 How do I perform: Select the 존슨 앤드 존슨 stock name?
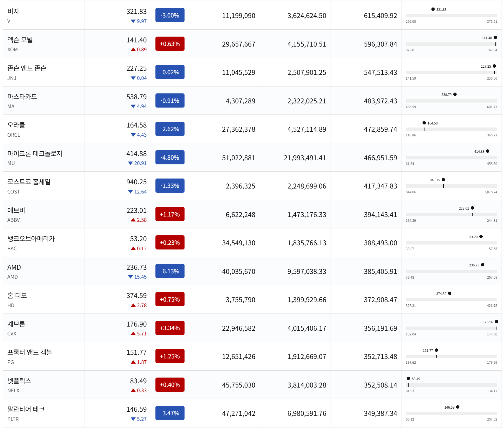click(27, 68)
